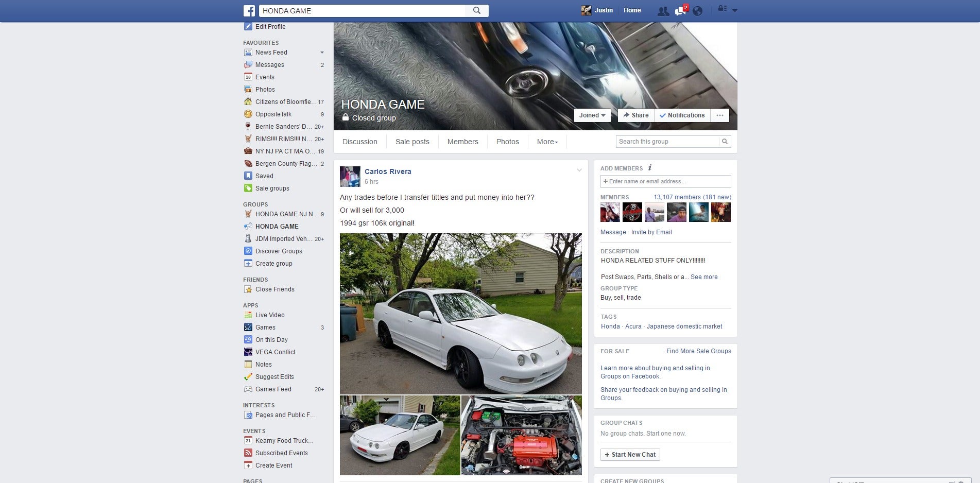
Task: Open Discover Groups compass icon
Action: (248, 251)
